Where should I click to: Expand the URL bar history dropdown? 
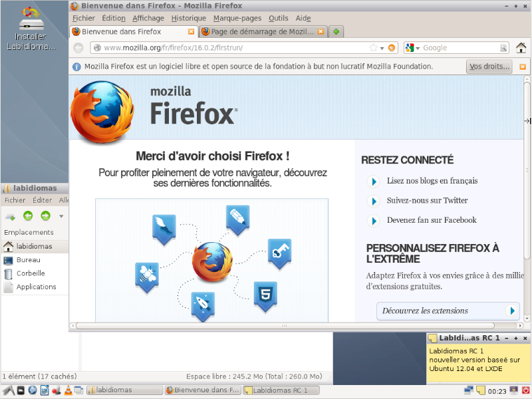[382, 48]
